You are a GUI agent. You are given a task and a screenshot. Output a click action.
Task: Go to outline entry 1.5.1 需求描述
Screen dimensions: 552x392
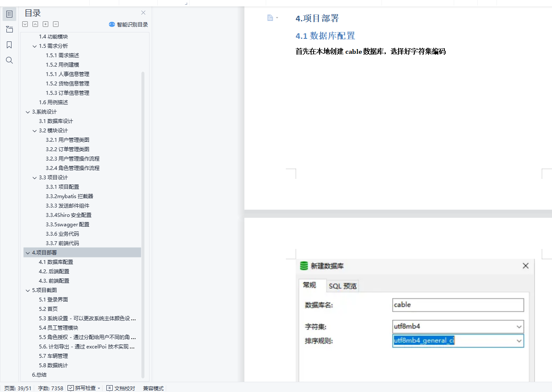coord(62,56)
